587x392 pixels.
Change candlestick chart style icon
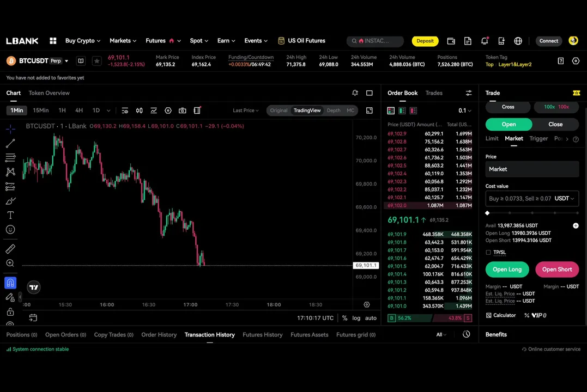[x=140, y=111]
